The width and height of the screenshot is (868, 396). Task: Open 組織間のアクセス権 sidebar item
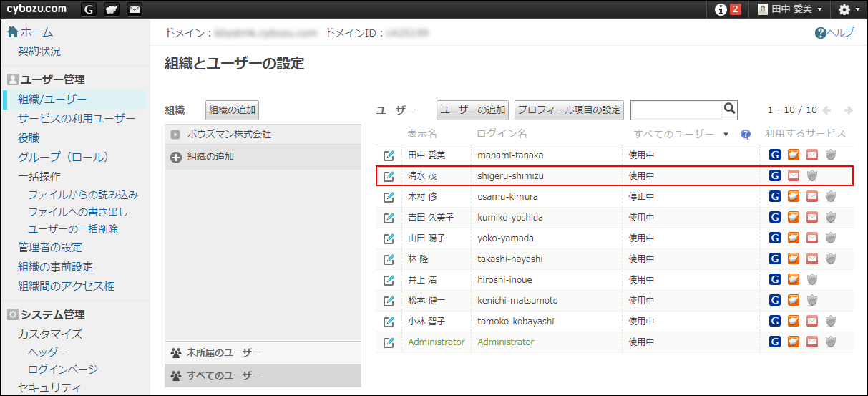click(66, 286)
